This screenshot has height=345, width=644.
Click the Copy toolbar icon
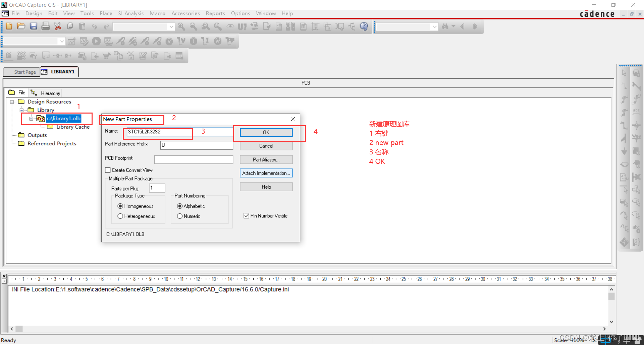70,26
